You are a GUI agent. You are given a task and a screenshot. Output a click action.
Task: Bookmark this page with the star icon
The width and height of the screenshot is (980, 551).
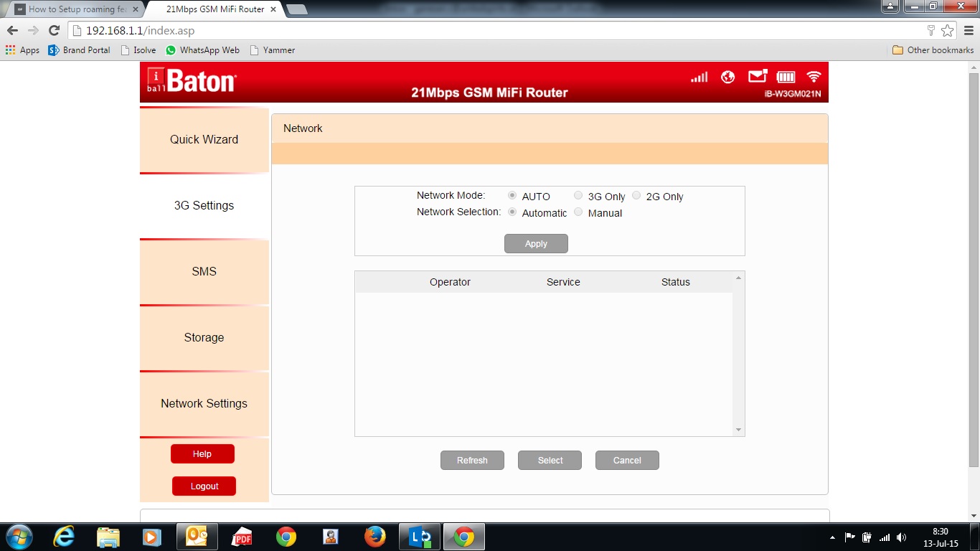(948, 31)
